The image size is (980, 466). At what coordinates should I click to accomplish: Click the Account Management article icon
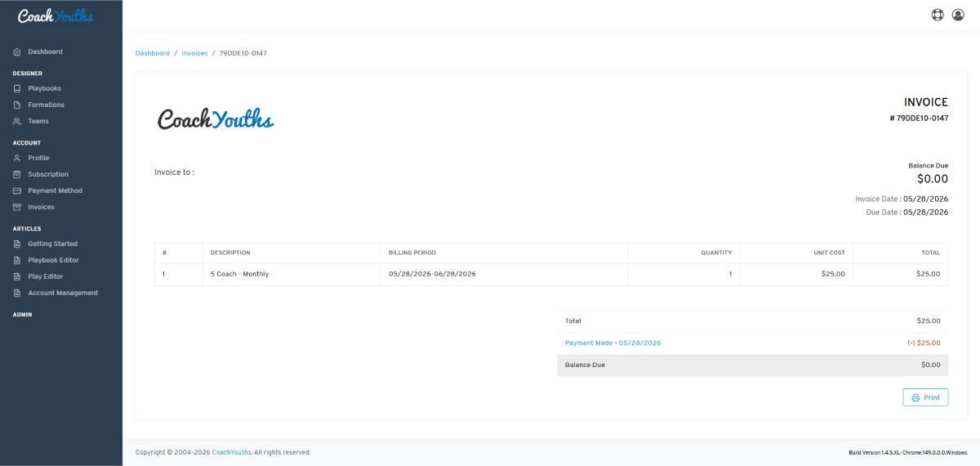tap(17, 293)
